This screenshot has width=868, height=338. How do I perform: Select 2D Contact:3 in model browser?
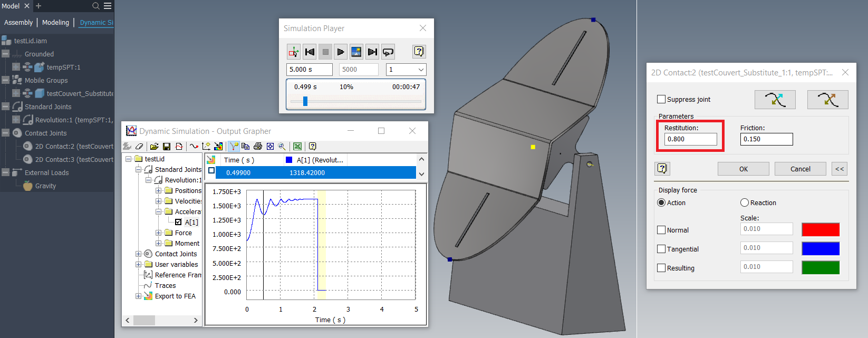[x=74, y=159]
